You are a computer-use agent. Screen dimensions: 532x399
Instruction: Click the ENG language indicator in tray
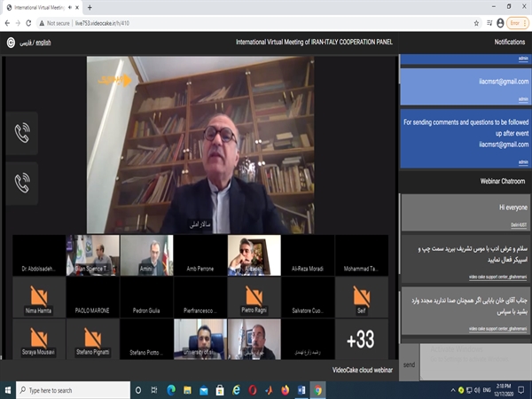487,390
